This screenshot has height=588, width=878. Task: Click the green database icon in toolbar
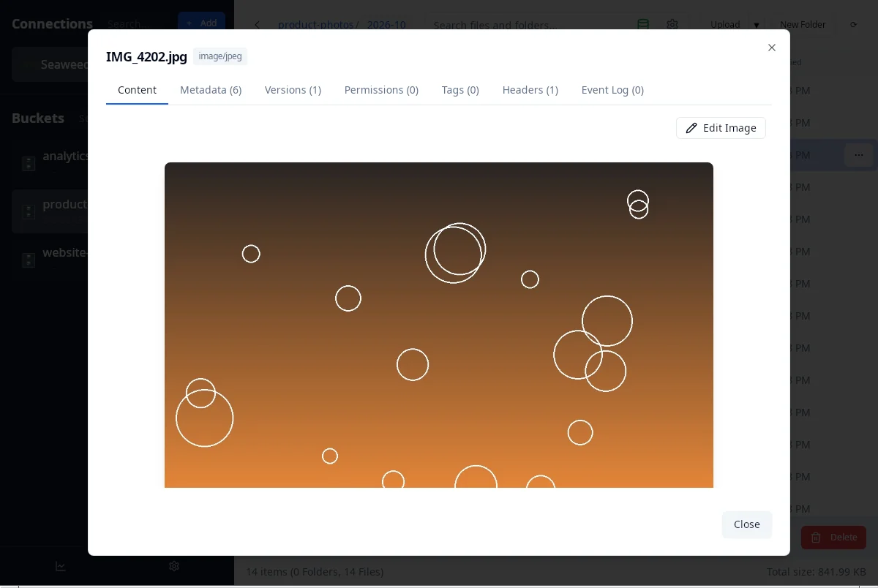(x=643, y=25)
